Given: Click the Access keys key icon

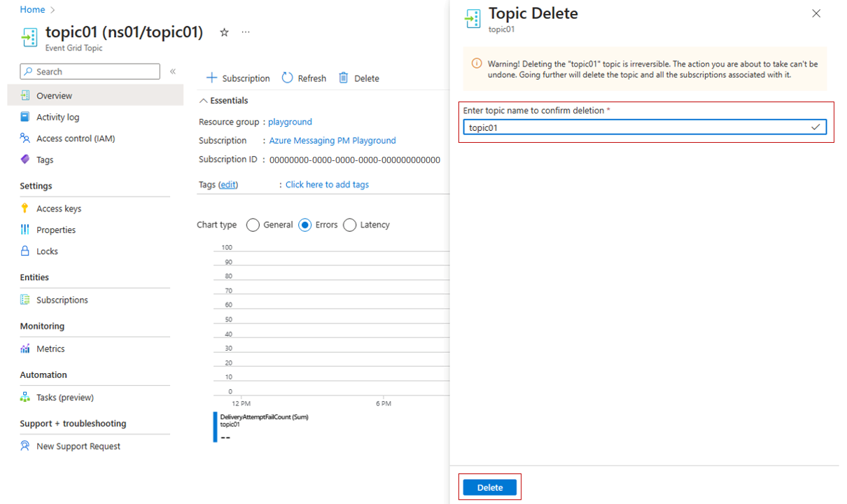Looking at the screenshot, I should [25, 209].
